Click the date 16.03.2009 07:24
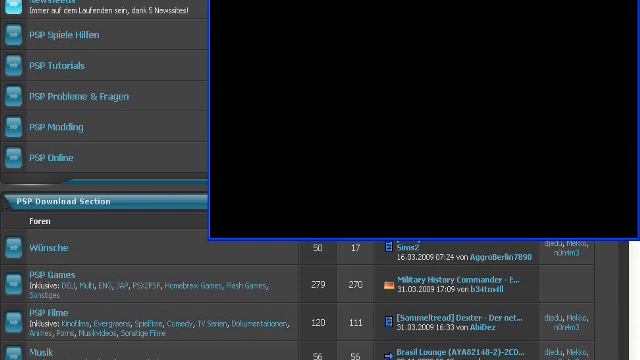 426,257
